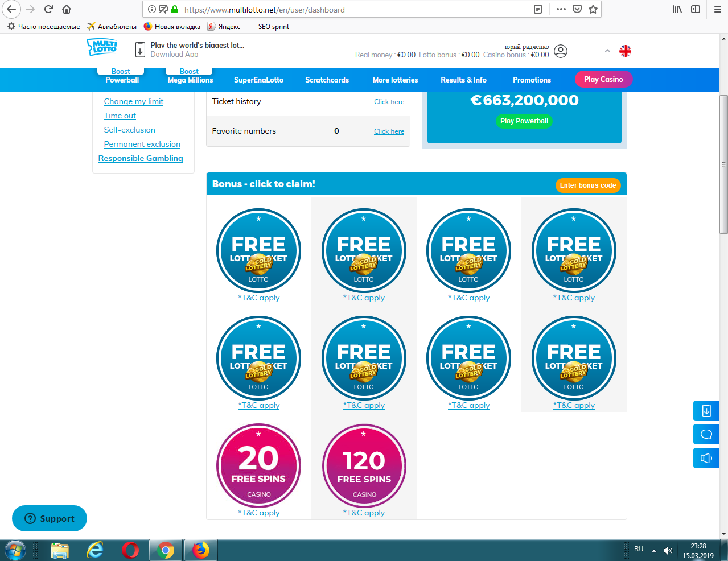Open Powerball lottery menu item
Viewport: 728px width, 561px height.
[122, 80]
